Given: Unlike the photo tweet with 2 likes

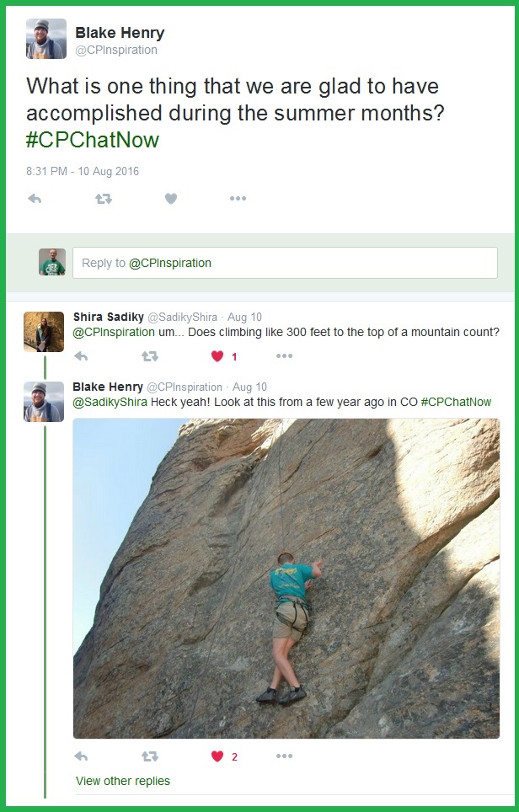Looking at the screenshot, I should click(x=217, y=756).
